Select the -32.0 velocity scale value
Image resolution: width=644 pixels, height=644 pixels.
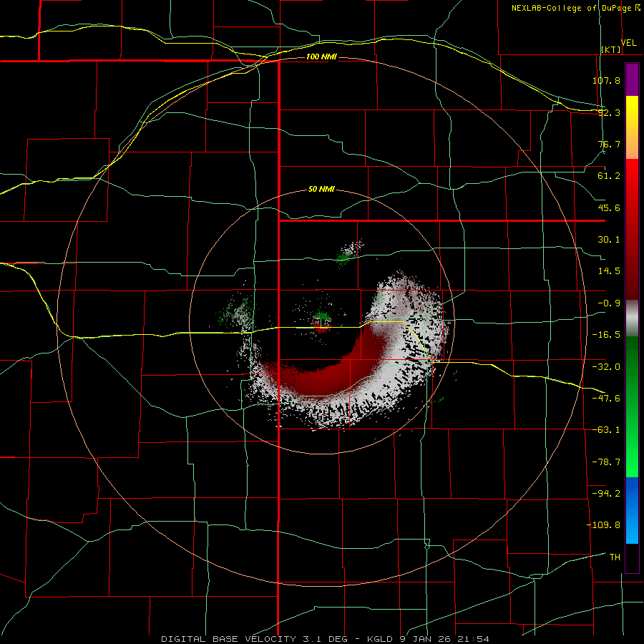click(x=606, y=367)
